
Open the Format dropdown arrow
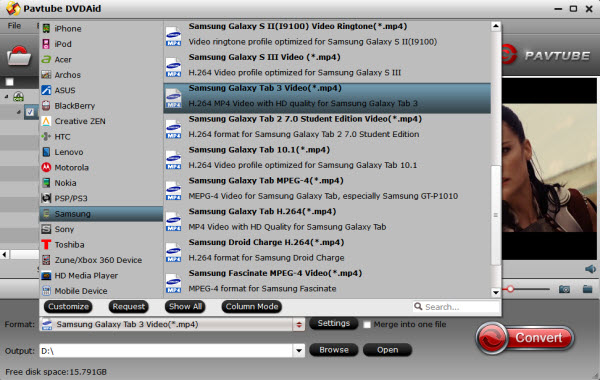click(299, 325)
